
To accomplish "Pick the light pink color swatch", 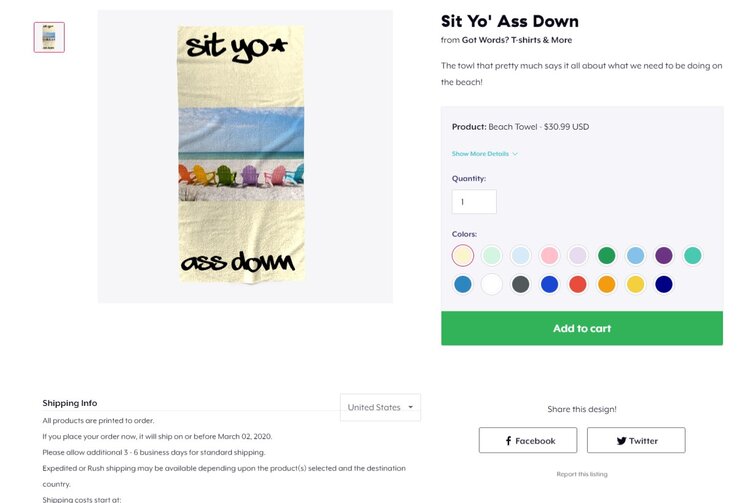I will [x=549, y=255].
